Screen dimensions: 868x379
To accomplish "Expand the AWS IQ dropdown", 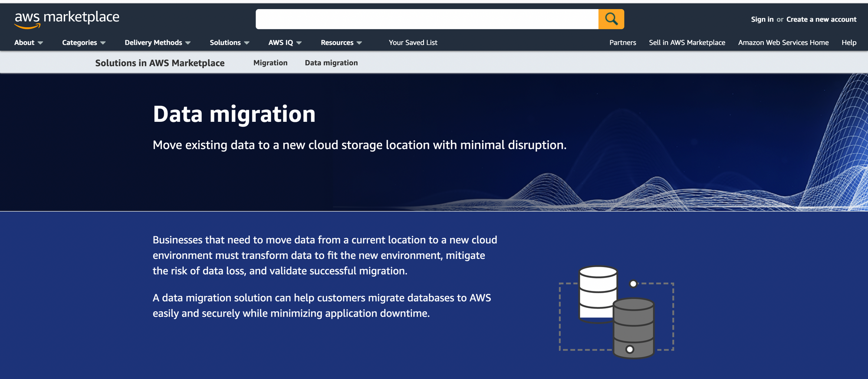I will (285, 42).
